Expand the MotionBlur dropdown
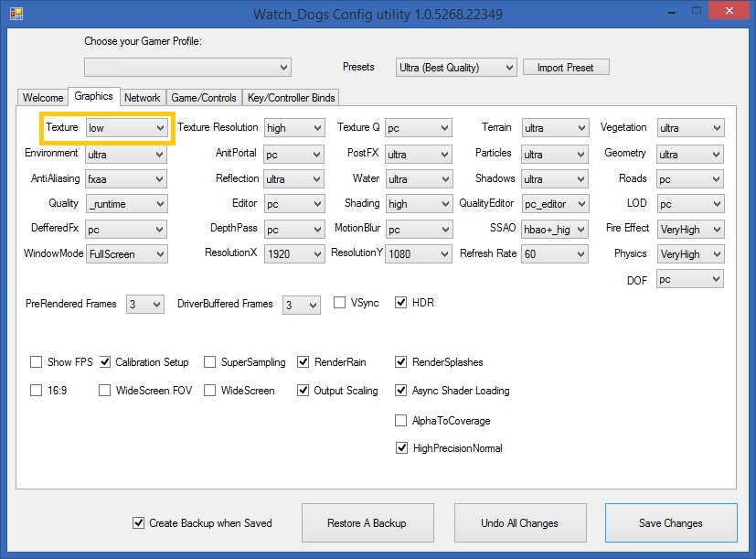 click(x=419, y=230)
